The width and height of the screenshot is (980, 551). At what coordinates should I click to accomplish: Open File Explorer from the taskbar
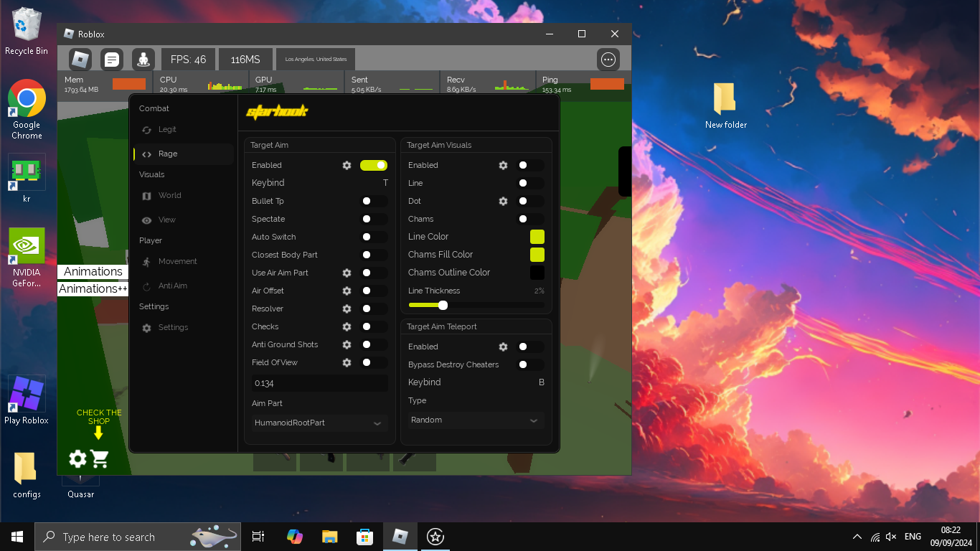(x=329, y=537)
